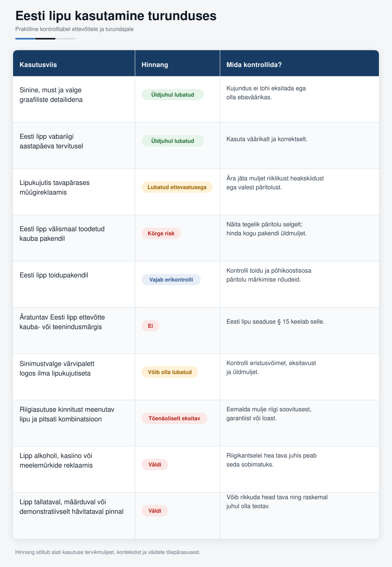Select the 'Lipukujutis tavapärases müügireklaamis' cell

point(74,192)
